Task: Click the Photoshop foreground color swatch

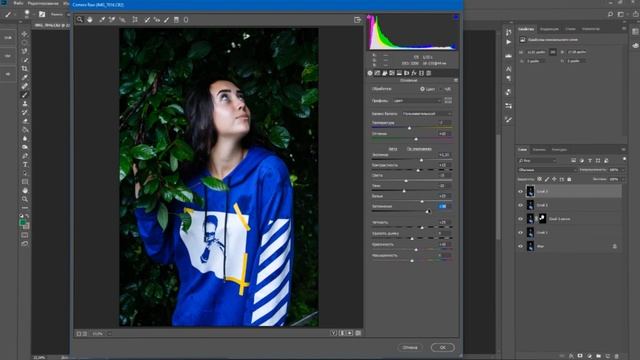Action: tap(23, 222)
